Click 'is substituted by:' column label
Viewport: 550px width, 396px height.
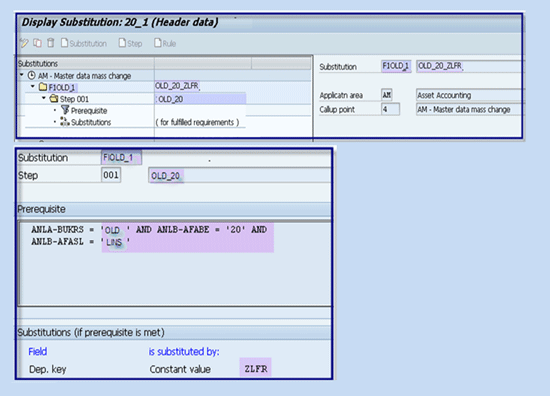tap(184, 351)
